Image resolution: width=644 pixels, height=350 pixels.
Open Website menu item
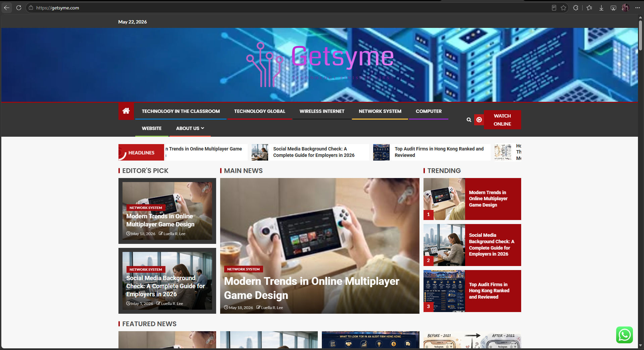coord(152,128)
